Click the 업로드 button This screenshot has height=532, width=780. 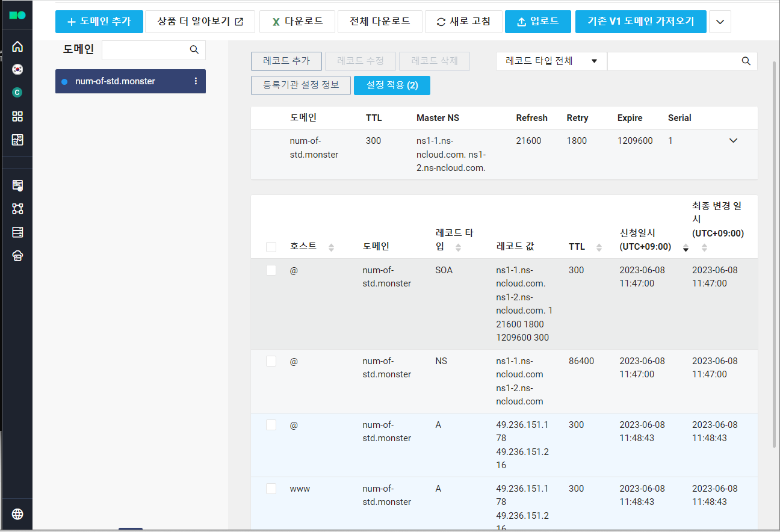(538, 22)
